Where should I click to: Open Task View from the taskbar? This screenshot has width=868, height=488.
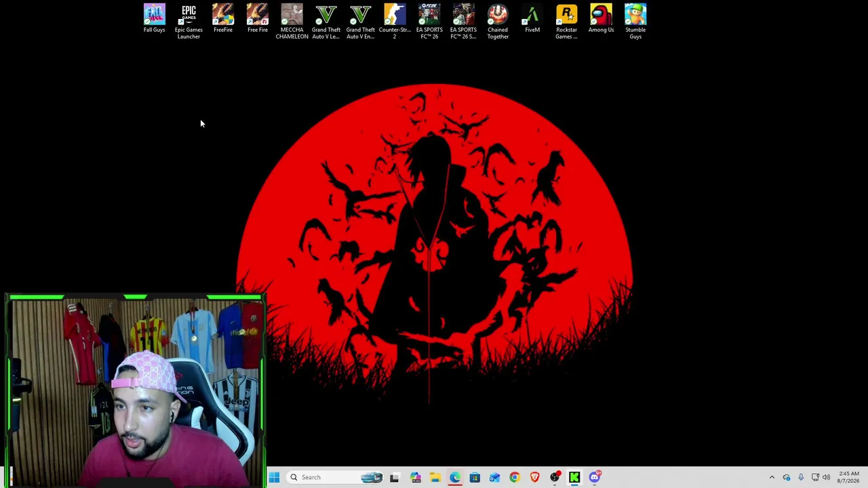click(395, 477)
